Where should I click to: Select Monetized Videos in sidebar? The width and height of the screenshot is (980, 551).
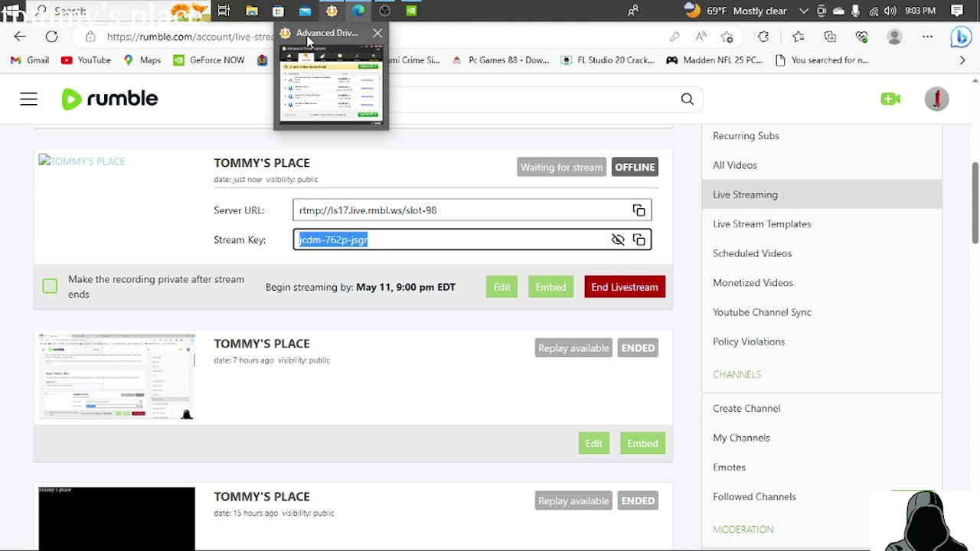click(x=752, y=283)
